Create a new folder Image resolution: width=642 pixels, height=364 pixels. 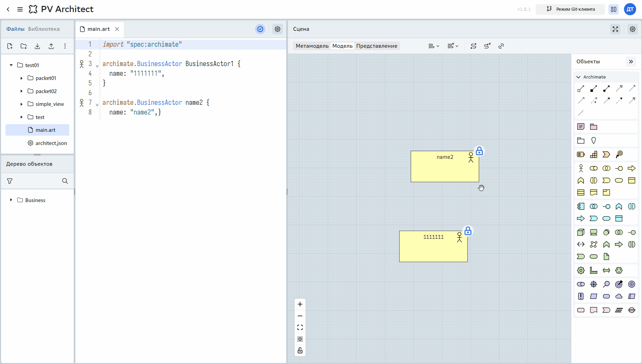point(24,46)
